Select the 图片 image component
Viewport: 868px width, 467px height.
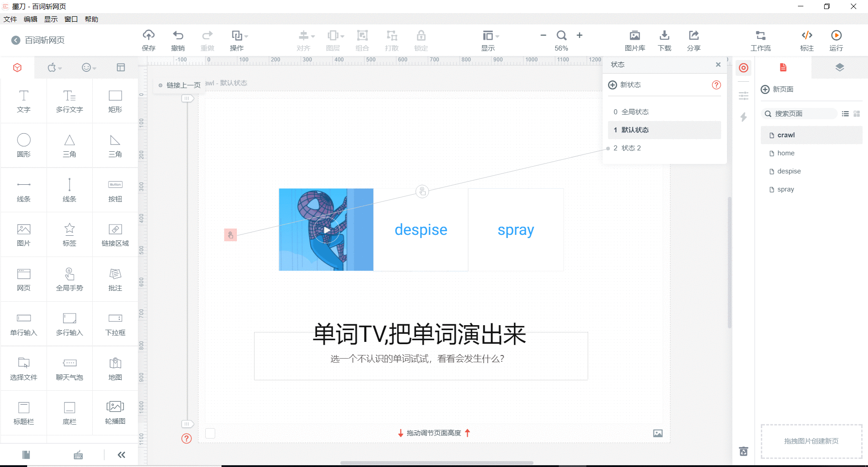click(x=24, y=234)
